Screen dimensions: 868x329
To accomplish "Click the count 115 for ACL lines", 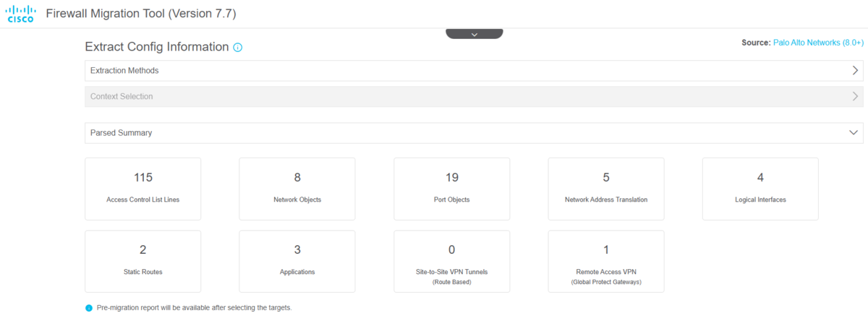I will [x=143, y=178].
